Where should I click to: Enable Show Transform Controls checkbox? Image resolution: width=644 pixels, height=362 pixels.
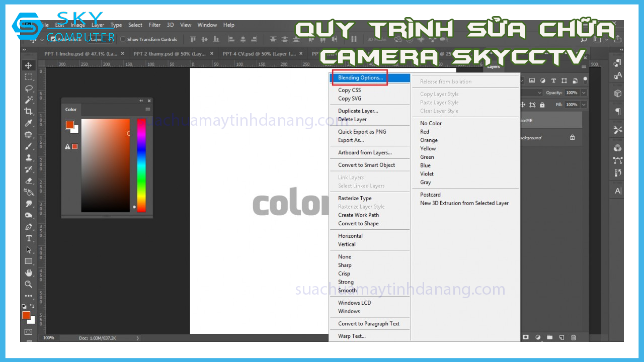pyautogui.click(x=123, y=39)
